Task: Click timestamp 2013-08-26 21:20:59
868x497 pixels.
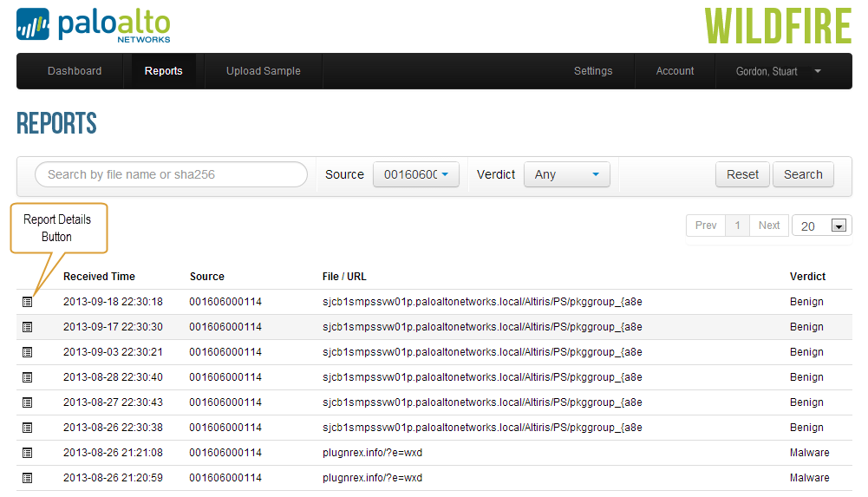Action: click(113, 478)
